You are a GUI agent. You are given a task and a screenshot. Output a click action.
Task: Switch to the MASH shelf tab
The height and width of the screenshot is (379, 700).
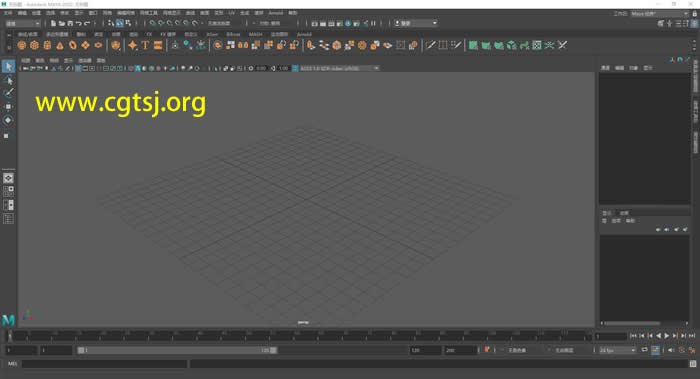click(x=255, y=34)
